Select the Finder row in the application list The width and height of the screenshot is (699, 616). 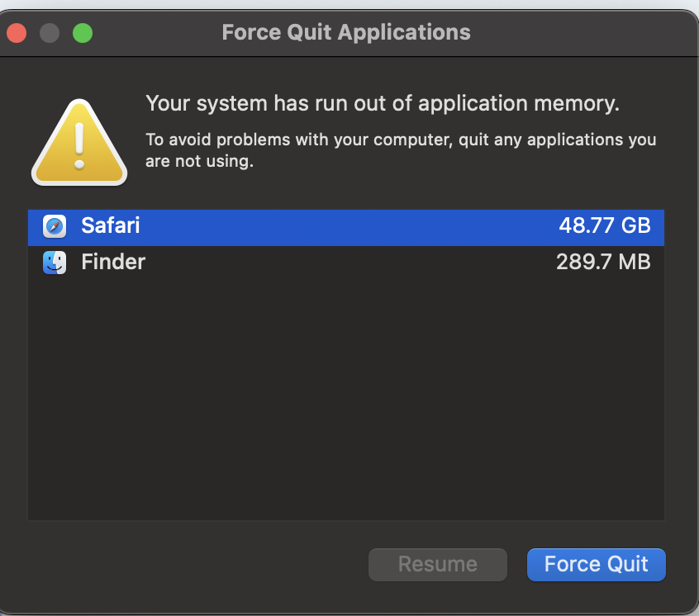tap(330, 262)
